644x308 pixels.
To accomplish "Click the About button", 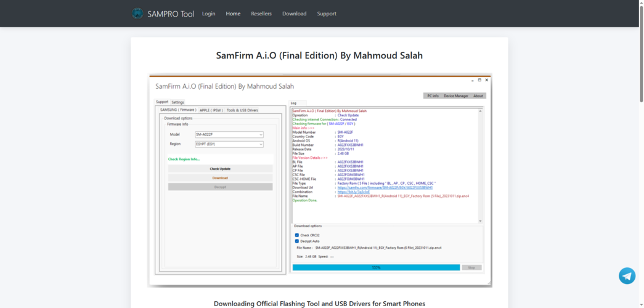I will tap(478, 95).
